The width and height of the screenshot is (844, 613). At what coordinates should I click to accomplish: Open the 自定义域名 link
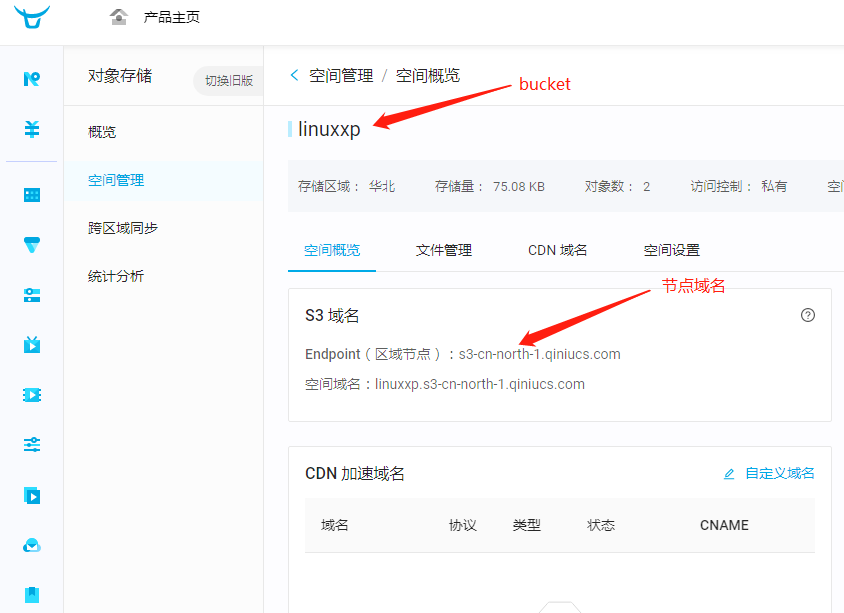779,474
